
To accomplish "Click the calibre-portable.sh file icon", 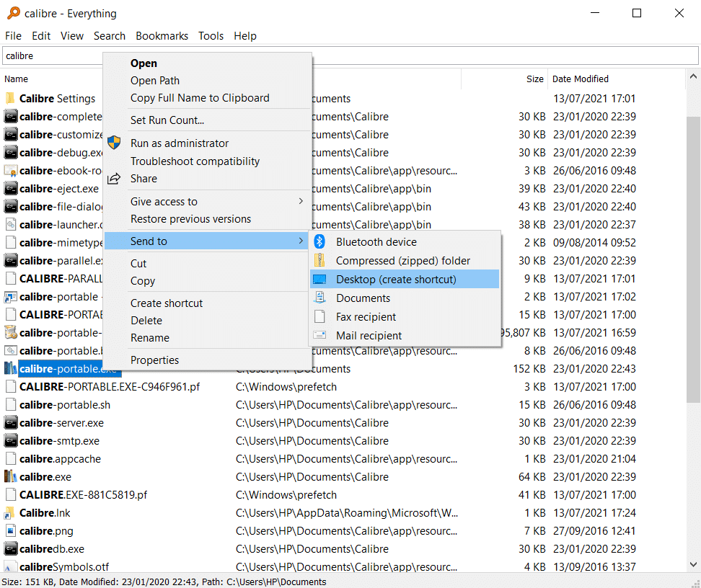I will tap(10, 405).
